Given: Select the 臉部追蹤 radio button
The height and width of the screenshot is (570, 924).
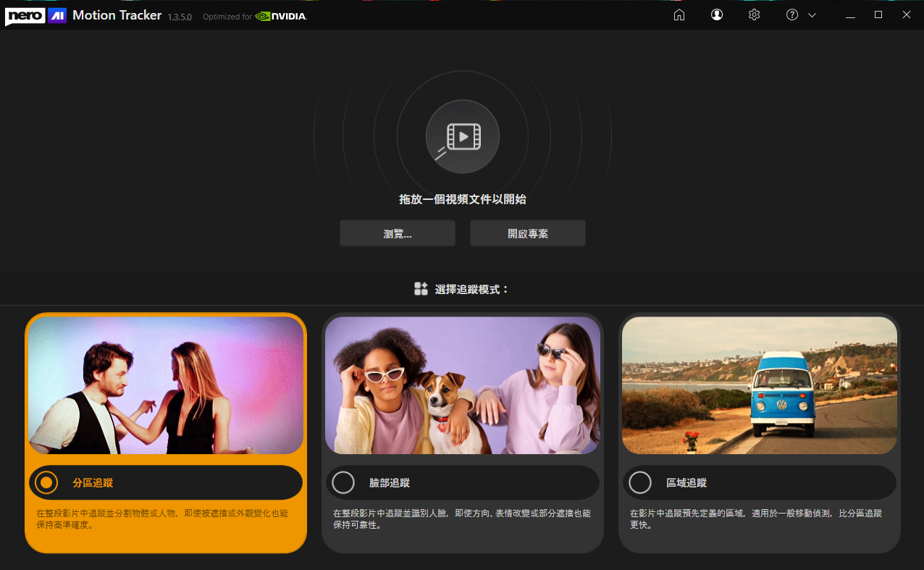Looking at the screenshot, I should [343, 482].
